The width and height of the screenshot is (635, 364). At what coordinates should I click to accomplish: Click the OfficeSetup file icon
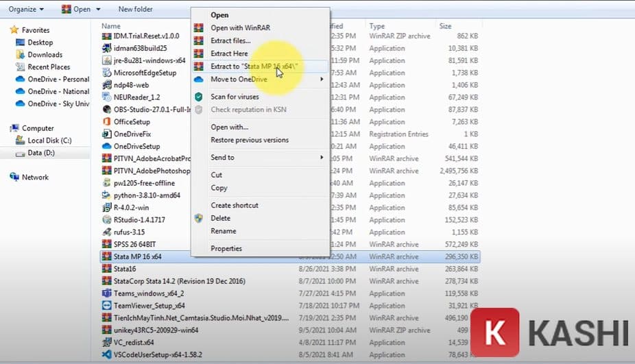(106, 121)
